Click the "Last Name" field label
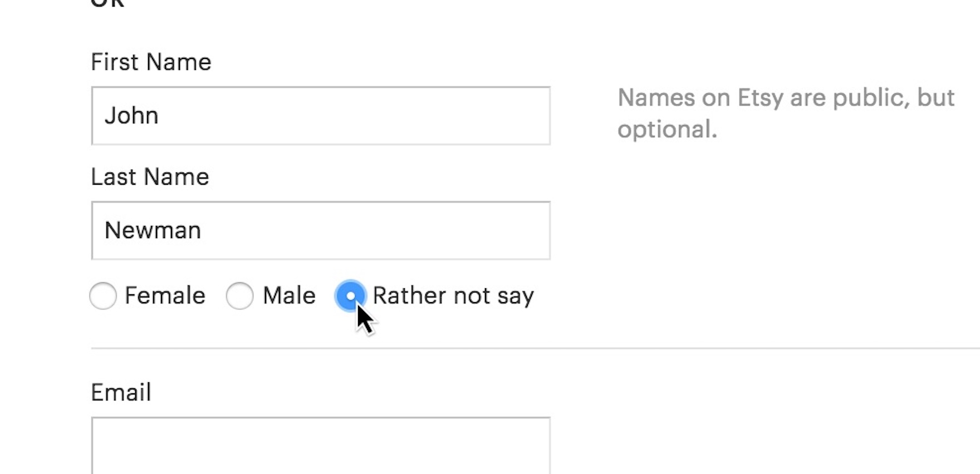The image size is (980, 474). tap(150, 177)
